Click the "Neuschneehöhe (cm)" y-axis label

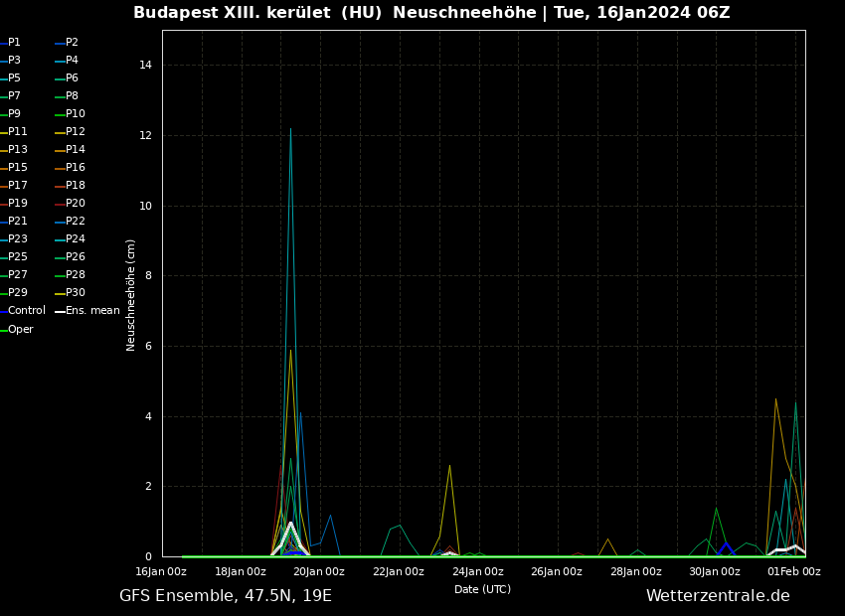[x=131, y=294]
